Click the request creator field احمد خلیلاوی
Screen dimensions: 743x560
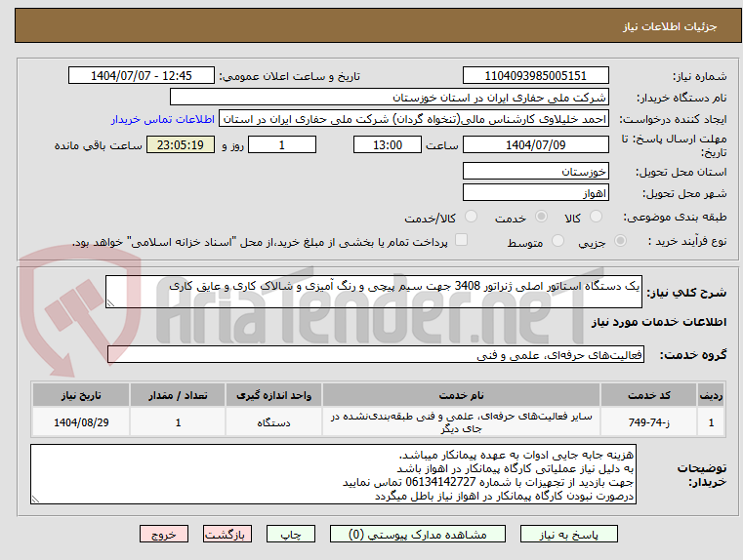pos(414,119)
